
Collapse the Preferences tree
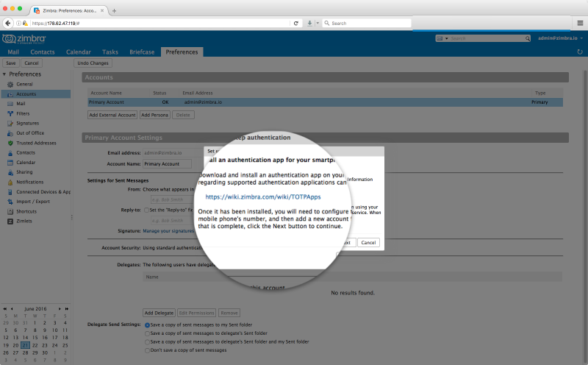(x=4, y=74)
